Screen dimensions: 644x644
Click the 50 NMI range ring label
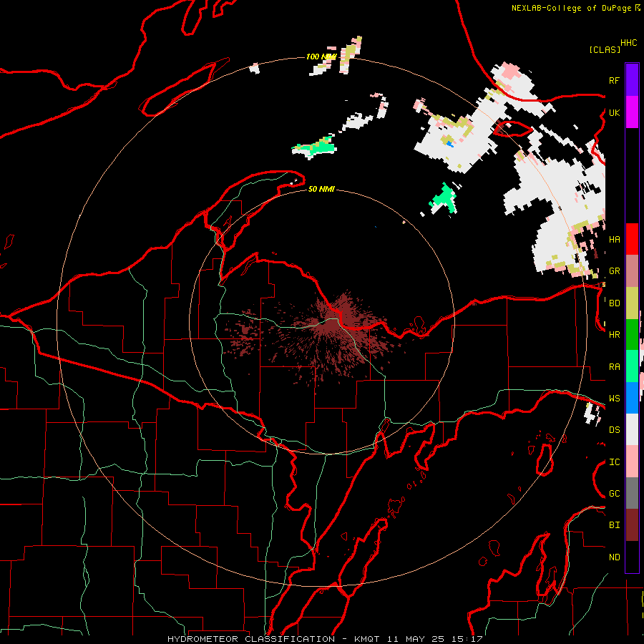click(x=321, y=189)
